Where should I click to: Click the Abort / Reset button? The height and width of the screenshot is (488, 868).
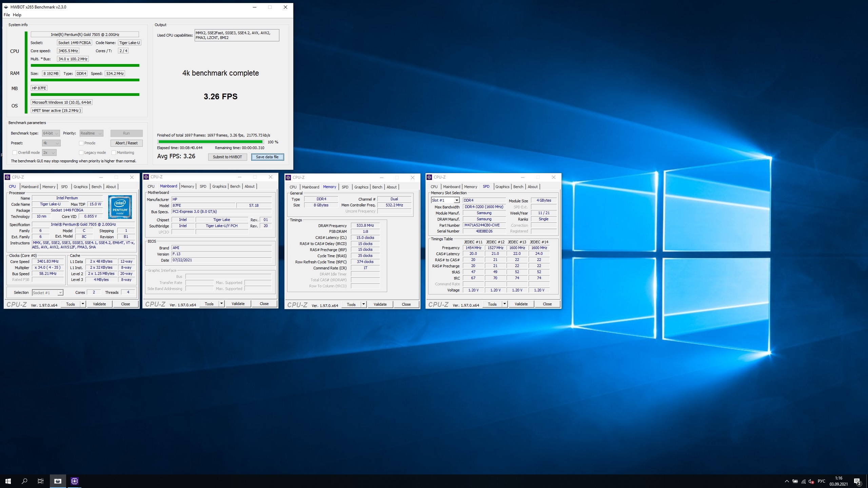point(126,143)
